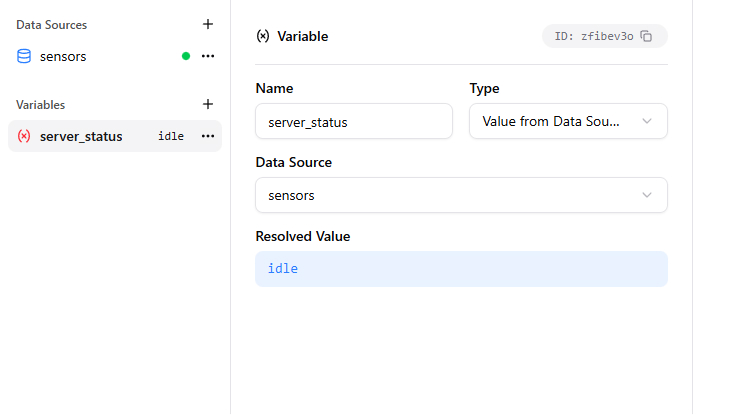Click the ID: zfibev3o badge text
Viewport: 736px width, 415px height.
(x=594, y=36)
